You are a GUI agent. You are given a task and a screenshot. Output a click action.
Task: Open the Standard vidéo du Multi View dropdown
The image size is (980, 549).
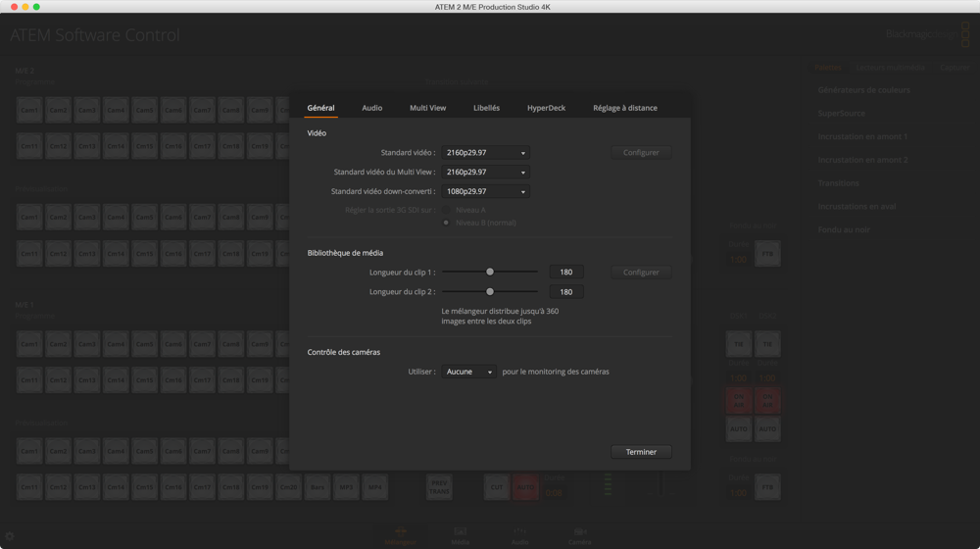(486, 172)
